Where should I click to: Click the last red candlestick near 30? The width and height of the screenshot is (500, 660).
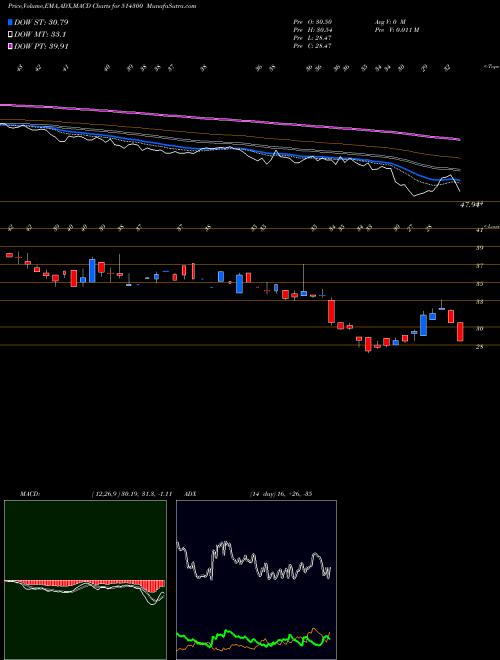(460, 332)
